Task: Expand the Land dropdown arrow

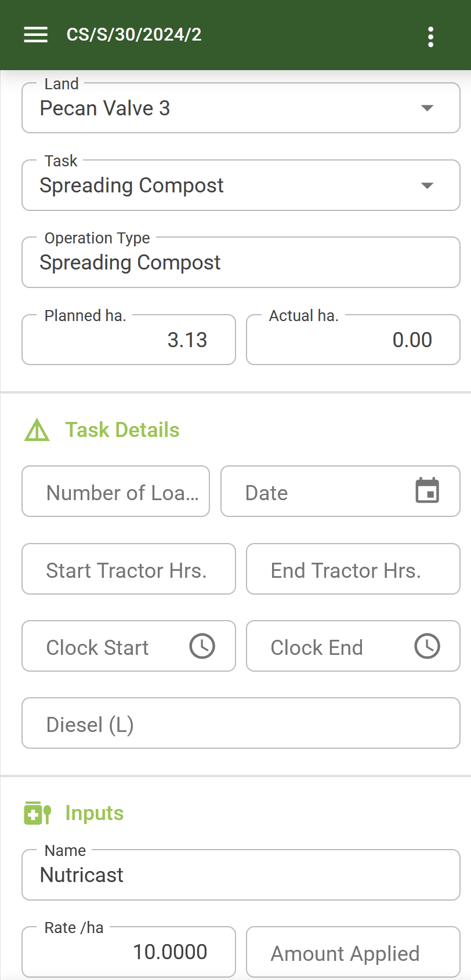Action: click(x=427, y=108)
